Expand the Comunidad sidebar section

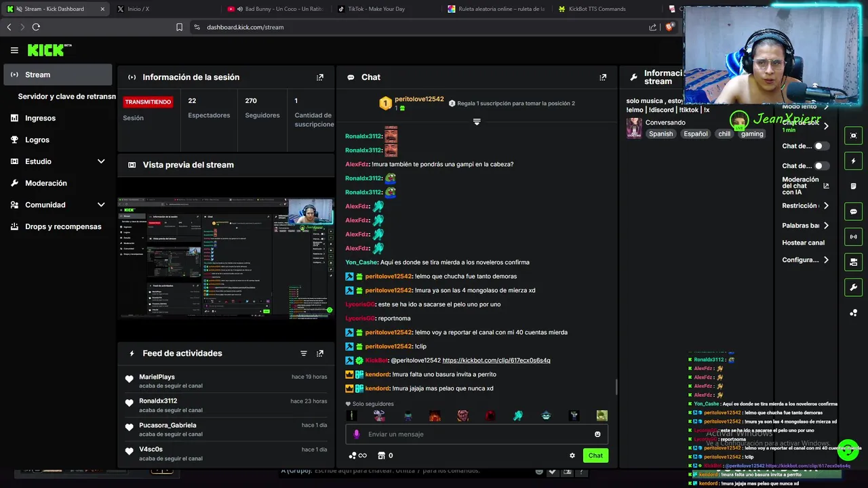coord(101,205)
